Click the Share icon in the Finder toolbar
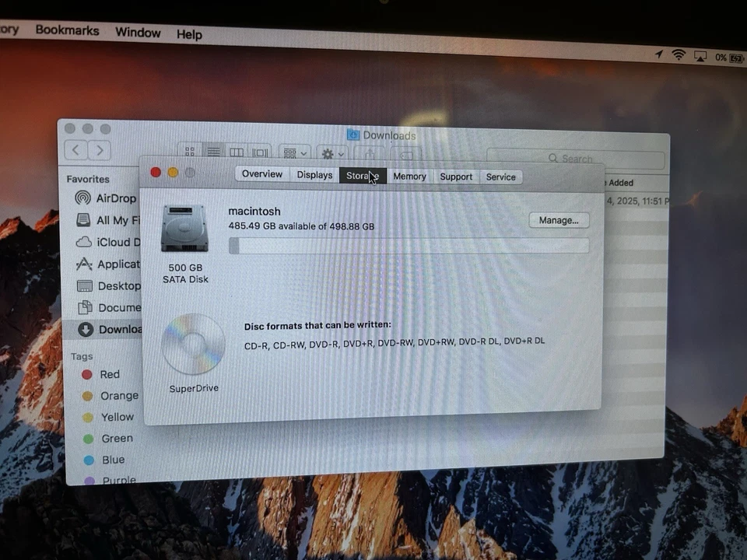 pyautogui.click(x=370, y=152)
